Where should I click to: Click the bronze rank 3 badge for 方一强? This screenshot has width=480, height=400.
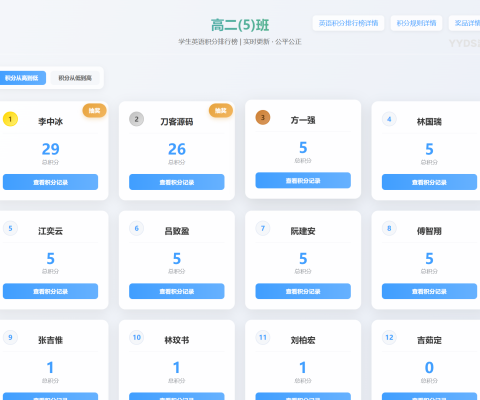[x=263, y=117]
